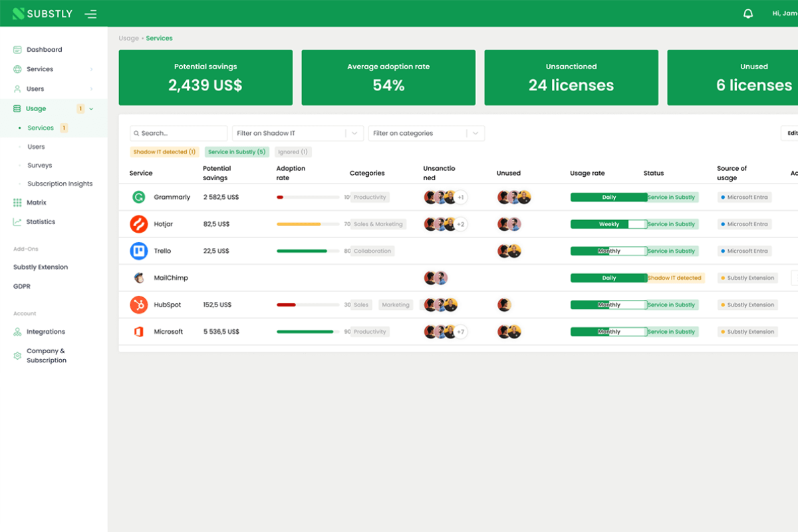
Task: Click Microsoft Entra source for Grammarly
Action: click(744, 198)
